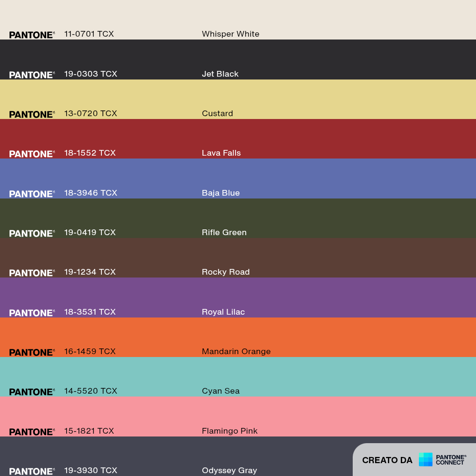Click the code 19-0303 TCX
Screen dimensions: 476x476
tap(90, 74)
